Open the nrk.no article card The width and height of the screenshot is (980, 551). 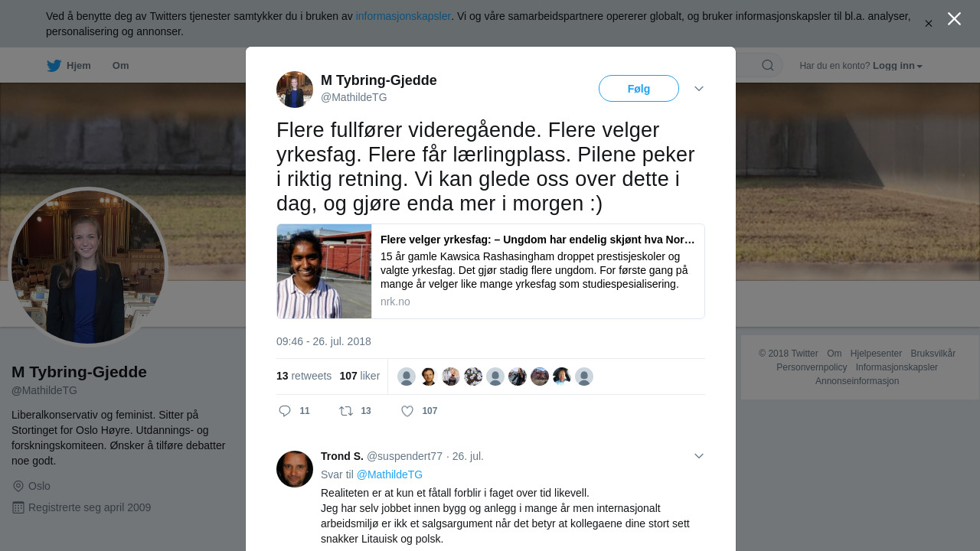[491, 271]
